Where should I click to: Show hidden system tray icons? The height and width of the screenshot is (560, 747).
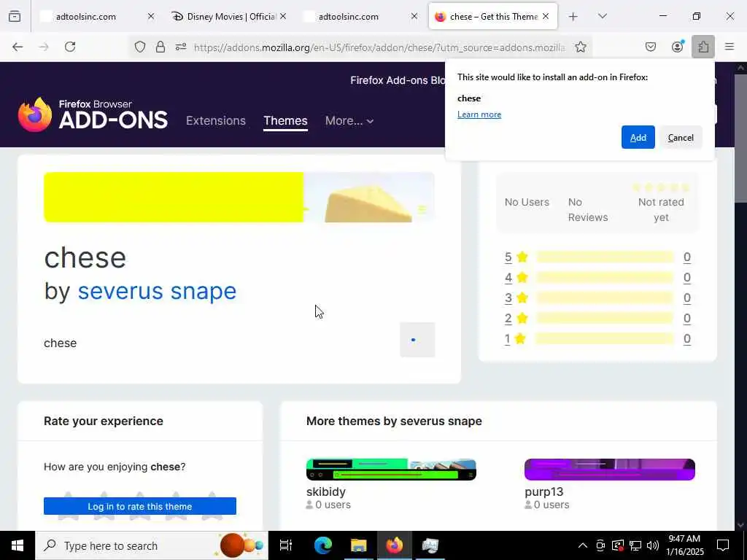(x=583, y=545)
